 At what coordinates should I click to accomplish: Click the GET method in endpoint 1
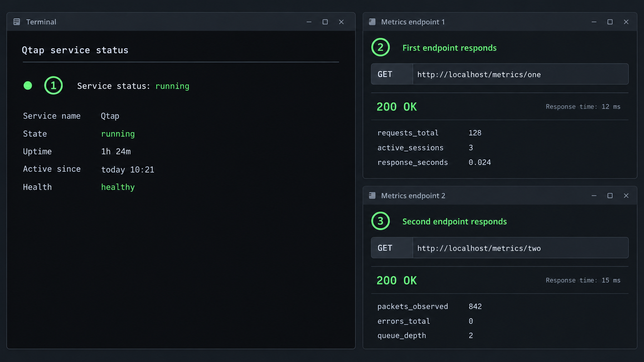point(392,74)
